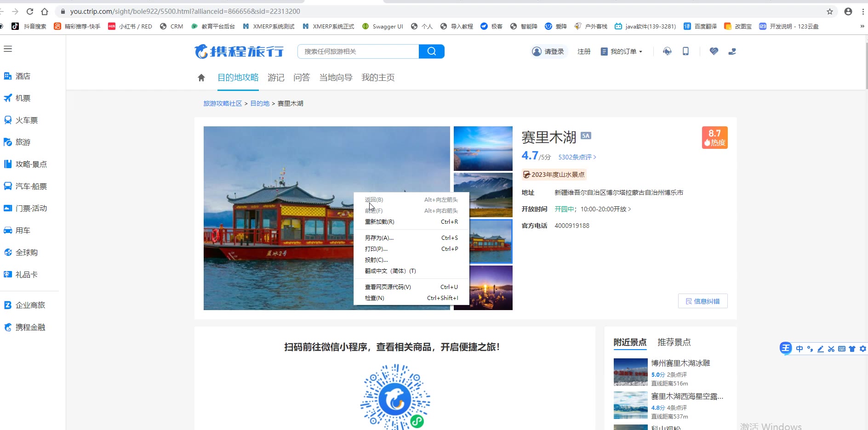The image size is (868, 430).
Task: Open 机票 flights in the sidebar
Action: click(17, 98)
